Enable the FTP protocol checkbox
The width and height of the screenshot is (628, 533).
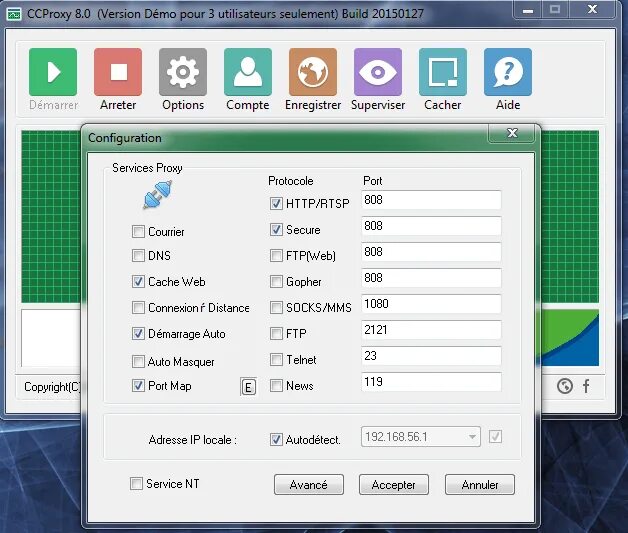[x=276, y=334]
